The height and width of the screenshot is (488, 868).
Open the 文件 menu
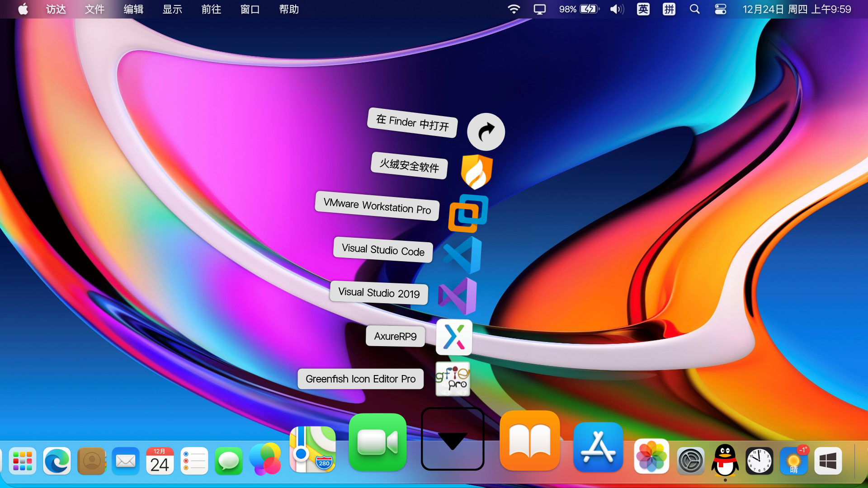tap(95, 9)
